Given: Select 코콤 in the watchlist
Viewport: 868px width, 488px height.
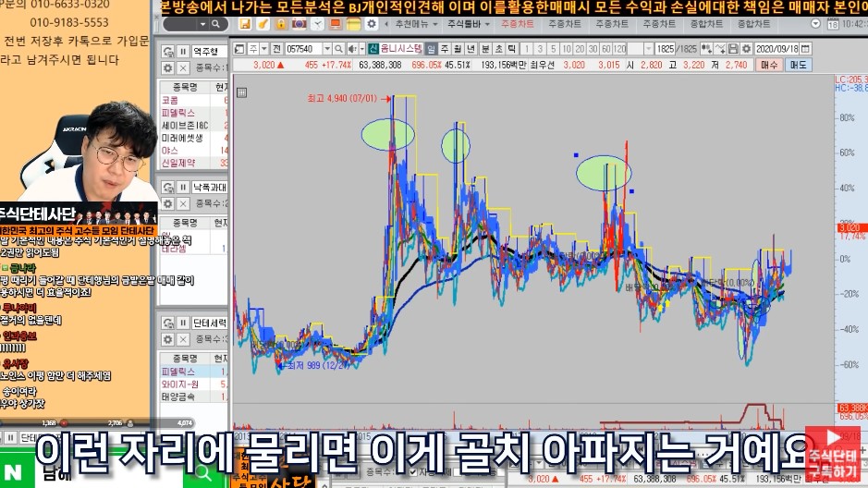Looking at the screenshot, I should [170, 100].
